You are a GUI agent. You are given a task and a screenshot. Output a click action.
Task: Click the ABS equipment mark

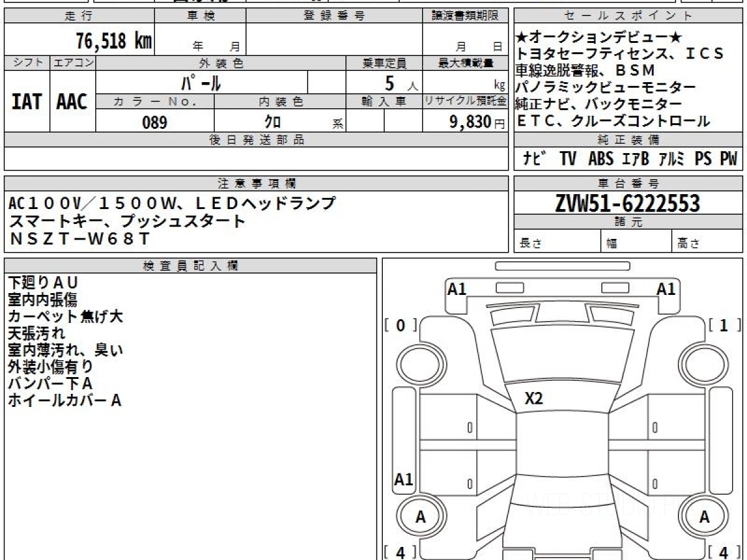pyautogui.click(x=600, y=159)
